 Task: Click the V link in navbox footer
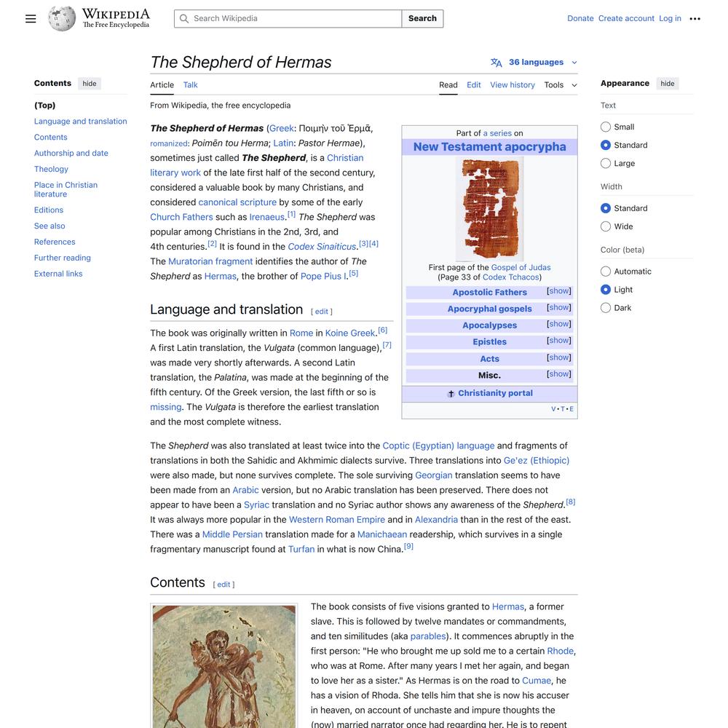click(553, 409)
